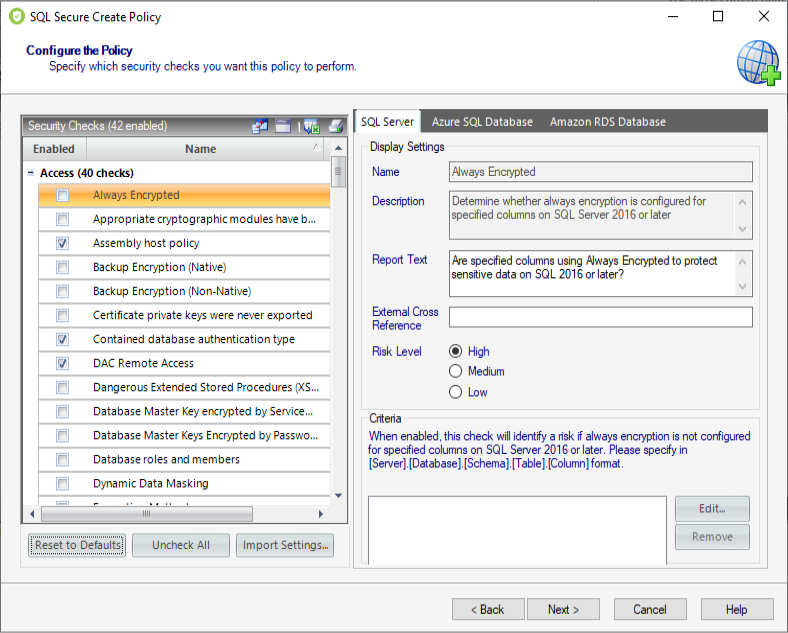Screen dimensions: 788x633
Task: Open the Amazon RDS Database tab
Action: [607, 121]
